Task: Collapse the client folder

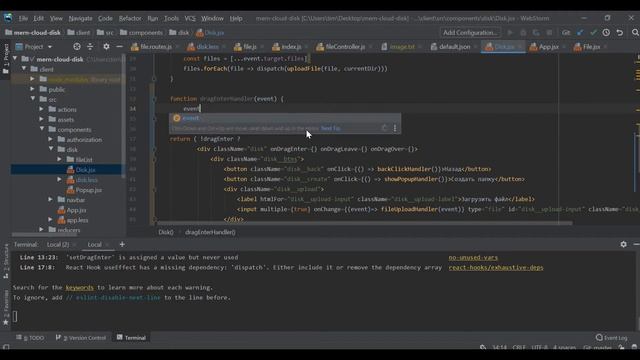Action: tap(24, 69)
